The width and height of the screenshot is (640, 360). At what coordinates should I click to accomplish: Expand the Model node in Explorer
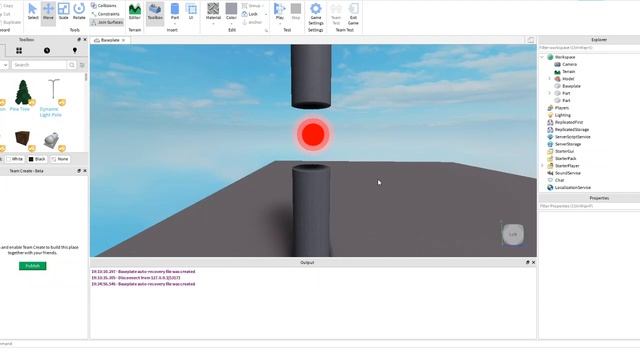pyautogui.click(x=549, y=79)
